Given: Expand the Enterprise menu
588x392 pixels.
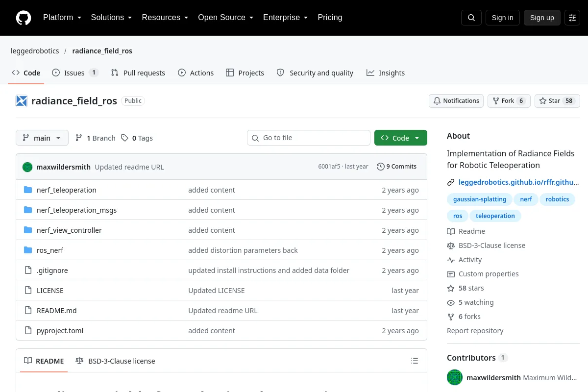Looking at the screenshot, I should point(285,18).
